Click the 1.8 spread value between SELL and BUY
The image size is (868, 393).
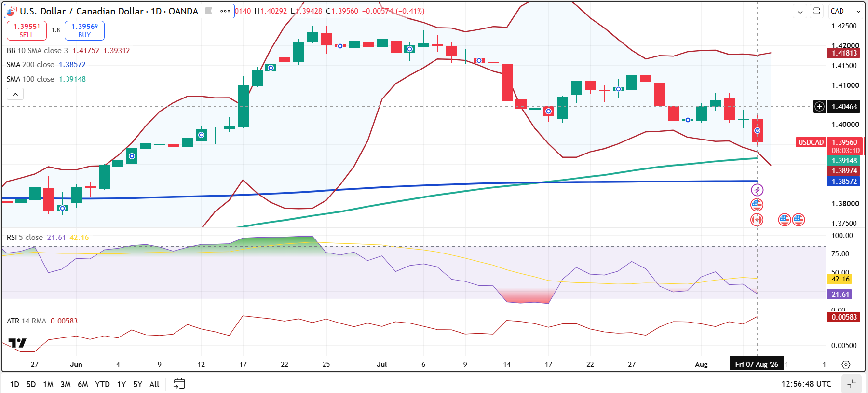click(x=56, y=30)
